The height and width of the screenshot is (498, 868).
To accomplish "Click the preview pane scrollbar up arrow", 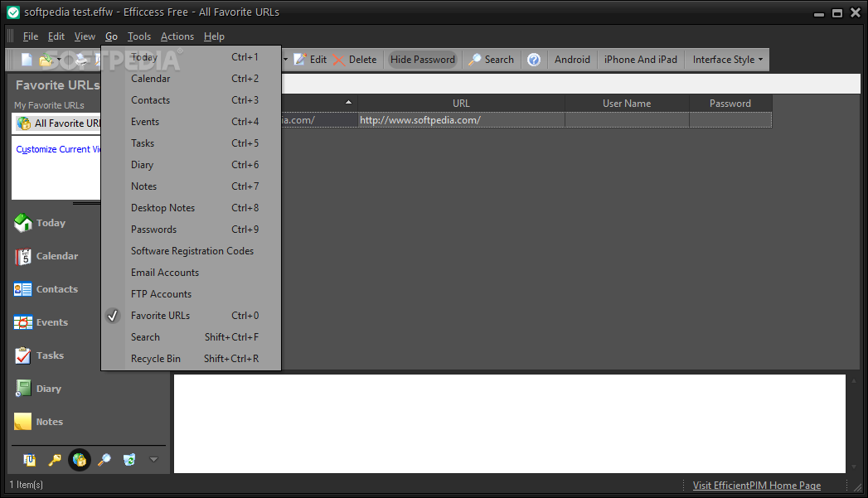I will 854,380.
